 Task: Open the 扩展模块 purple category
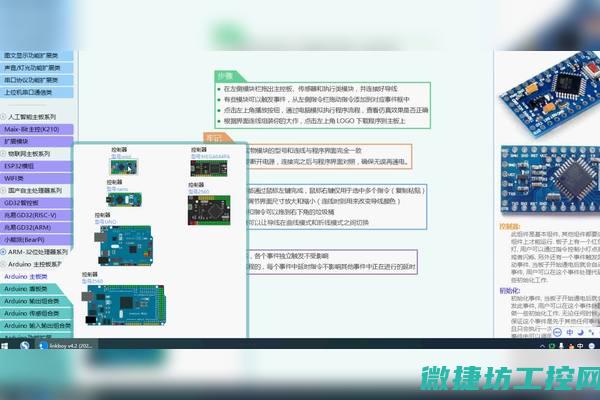coord(36,142)
